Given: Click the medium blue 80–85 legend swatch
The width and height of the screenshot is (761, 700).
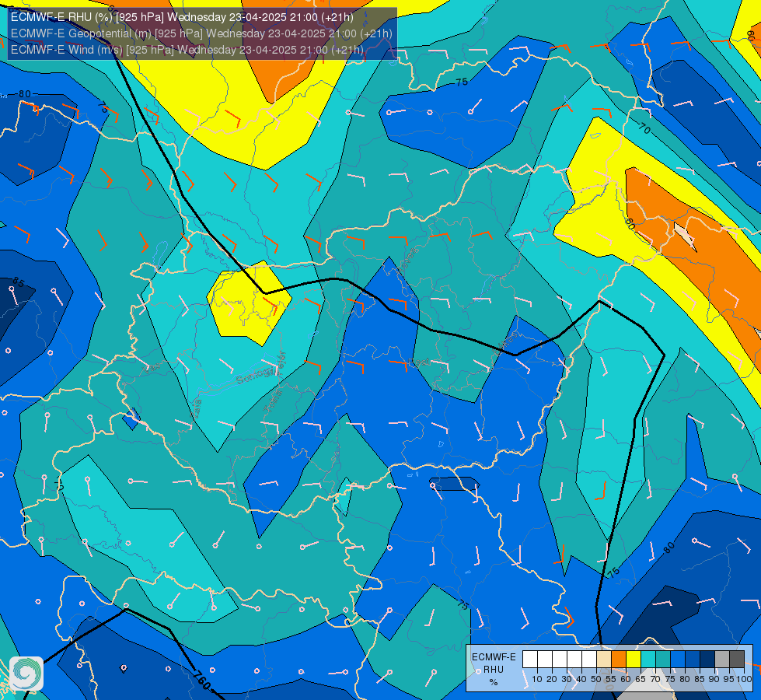Looking at the screenshot, I should pos(693,660).
